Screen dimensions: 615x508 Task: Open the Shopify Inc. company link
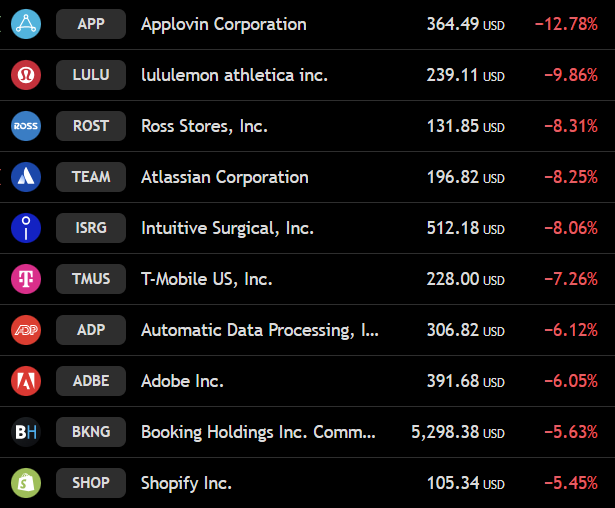tap(186, 483)
